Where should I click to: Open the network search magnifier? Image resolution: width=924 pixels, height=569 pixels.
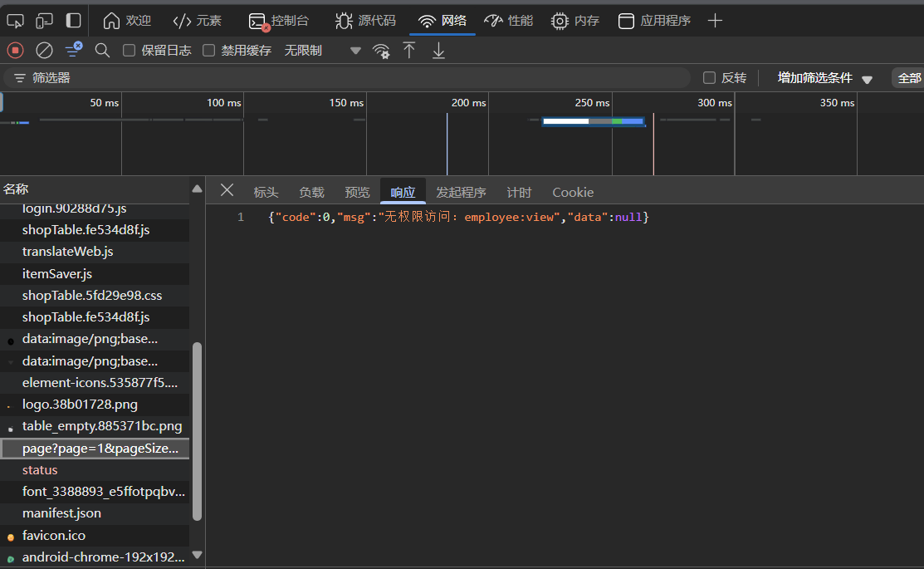coord(102,51)
